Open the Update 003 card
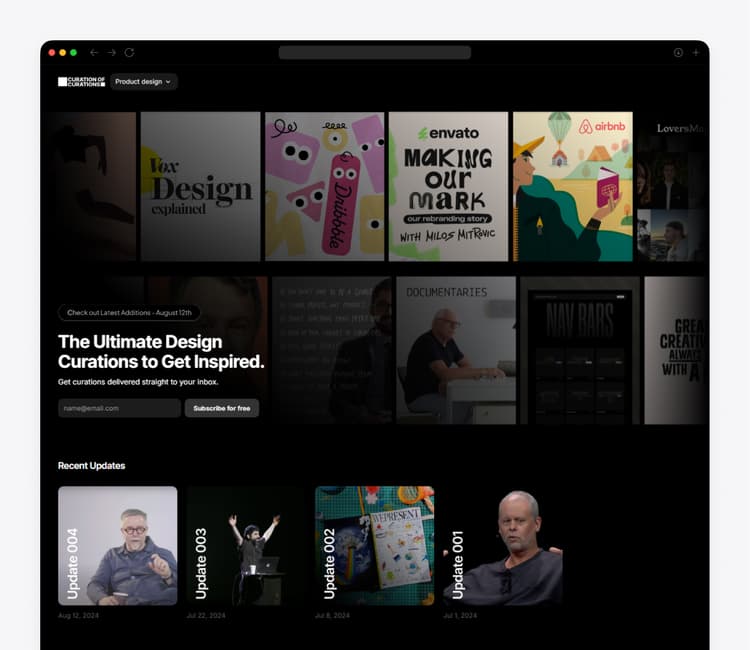 click(x=246, y=546)
